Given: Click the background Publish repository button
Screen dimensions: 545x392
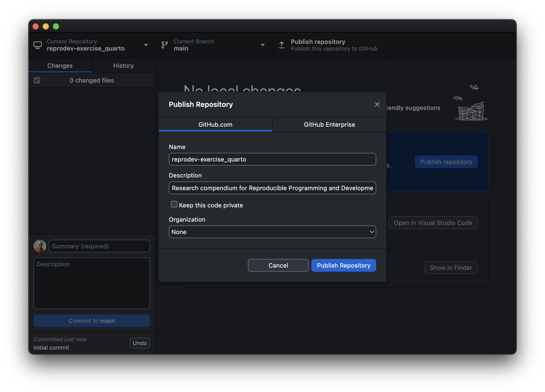Looking at the screenshot, I should point(446,162).
